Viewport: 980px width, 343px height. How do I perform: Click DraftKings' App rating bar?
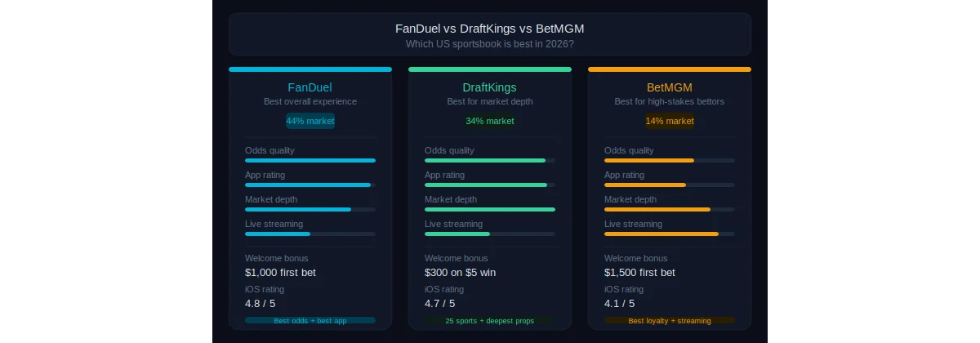pyautogui.click(x=490, y=185)
